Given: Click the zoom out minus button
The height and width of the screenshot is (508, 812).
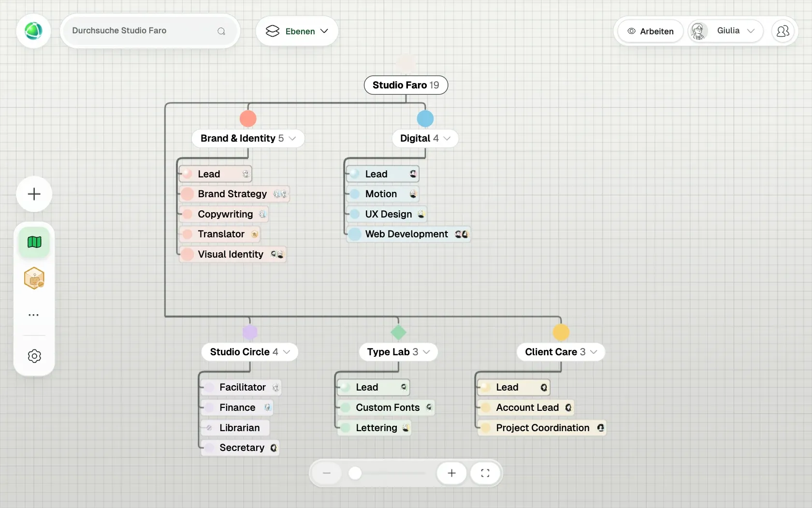Looking at the screenshot, I should coord(327,473).
